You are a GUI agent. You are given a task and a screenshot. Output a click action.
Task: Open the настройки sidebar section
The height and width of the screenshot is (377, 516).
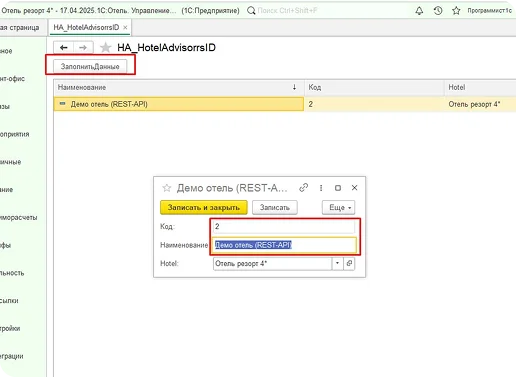(x=10, y=328)
